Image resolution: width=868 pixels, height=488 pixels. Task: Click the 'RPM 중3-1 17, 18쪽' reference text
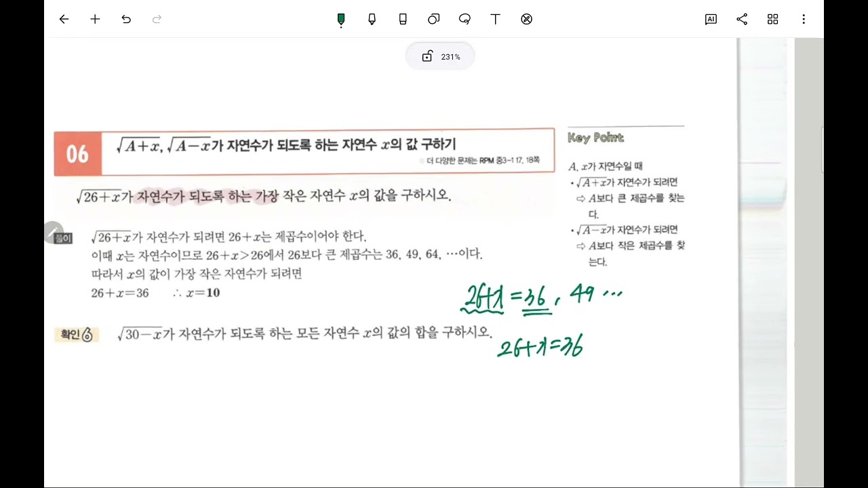[x=509, y=161]
